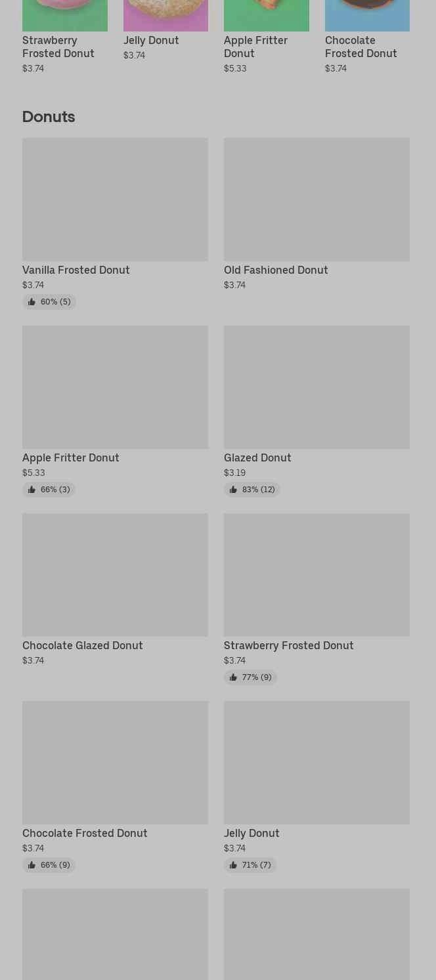Click the Donuts section heading
436x980 pixels.
(x=49, y=116)
